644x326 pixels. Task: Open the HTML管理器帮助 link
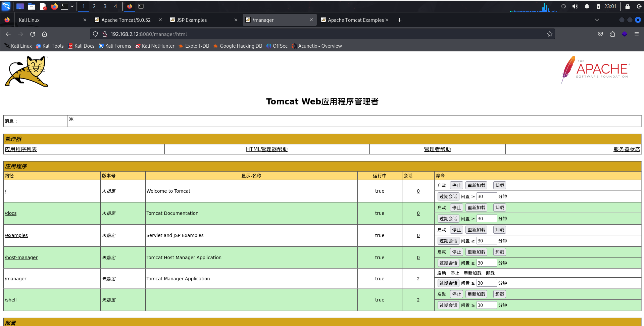coord(267,149)
